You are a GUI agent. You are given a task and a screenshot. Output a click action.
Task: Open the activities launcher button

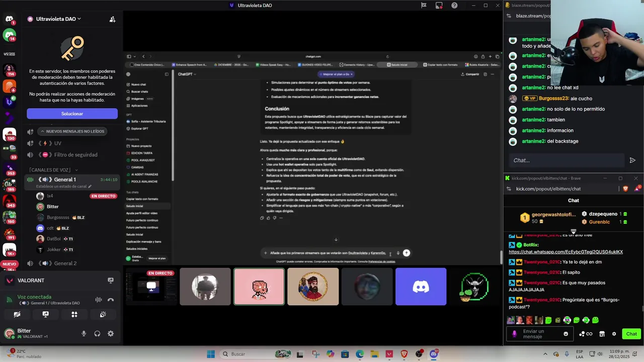click(74, 314)
